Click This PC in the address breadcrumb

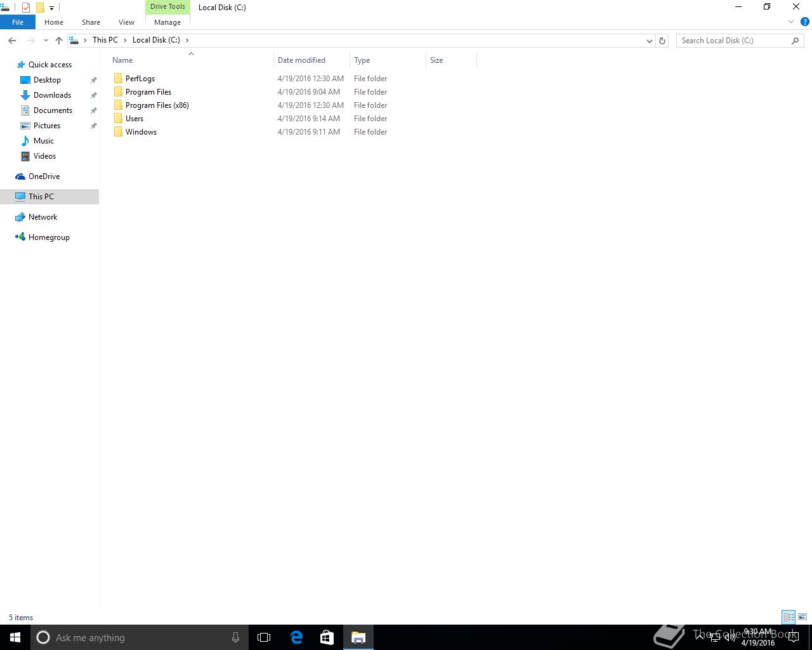105,40
